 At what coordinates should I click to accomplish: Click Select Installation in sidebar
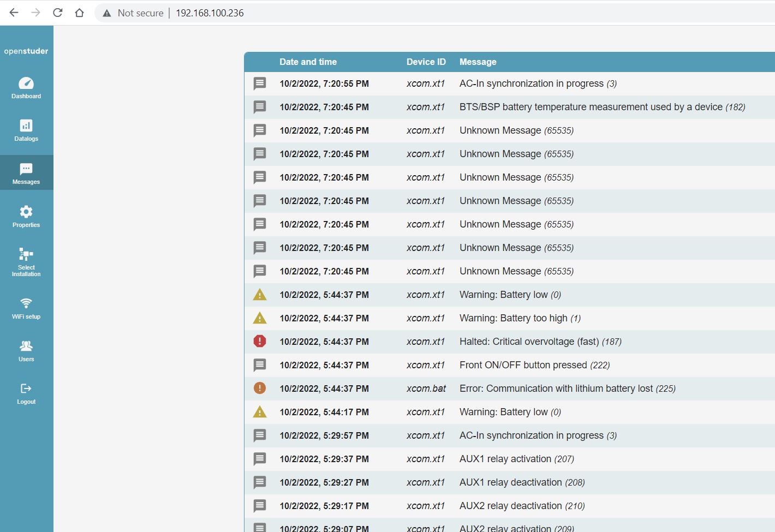(26, 262)
